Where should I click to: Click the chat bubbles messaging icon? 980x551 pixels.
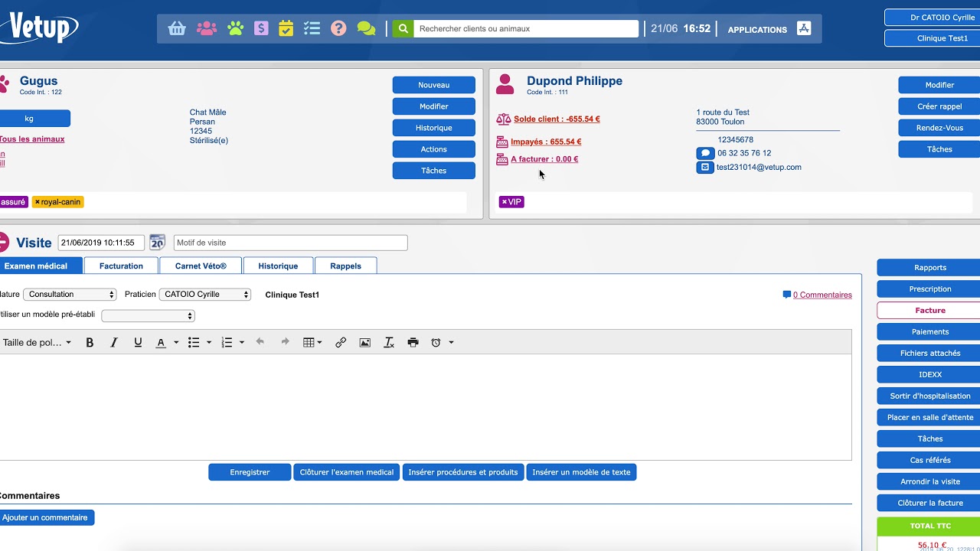[x=365, y=28]
